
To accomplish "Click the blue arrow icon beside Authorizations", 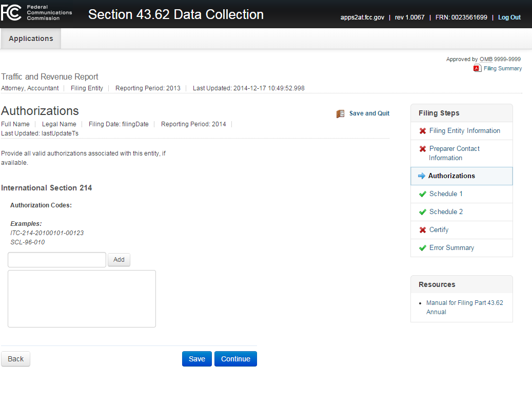I will click(x=422, y=176).
